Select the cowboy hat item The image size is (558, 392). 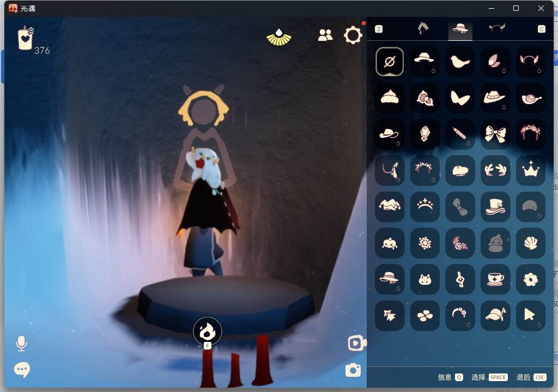(495, 97)
